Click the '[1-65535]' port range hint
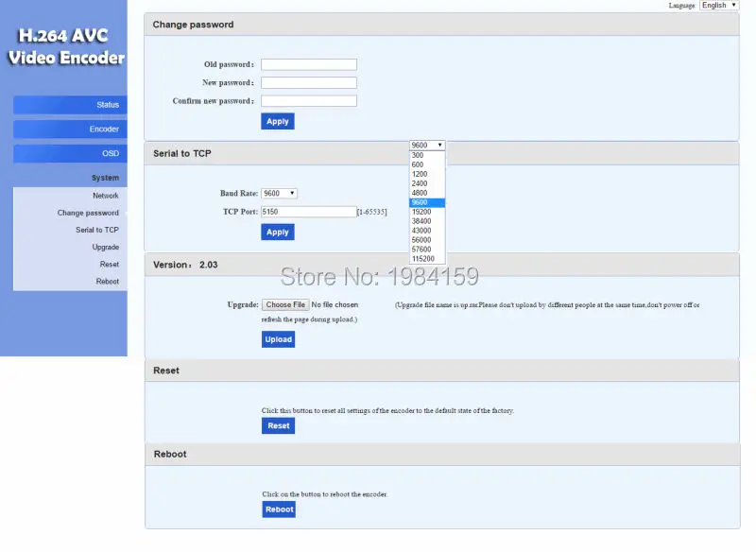 pyautogui.click(x=371, y=212)
